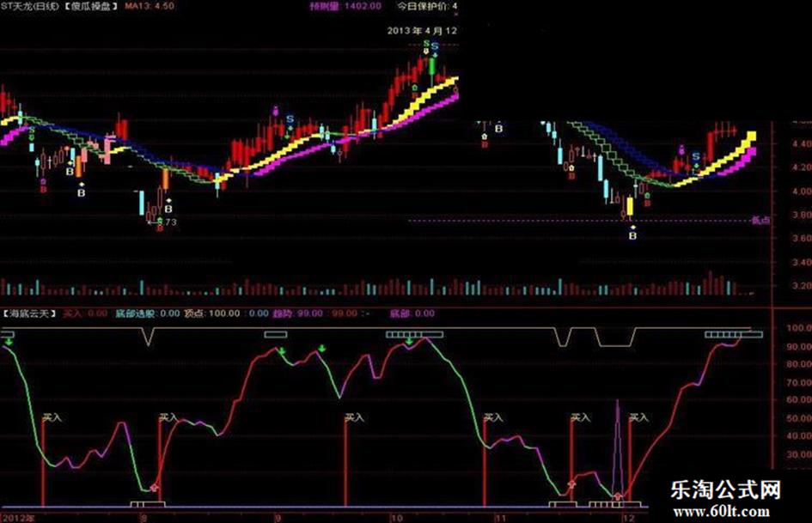Click the 买入 signal label just before month 11
The width and height of the screenshot is (812, 523).
point(493,417)
